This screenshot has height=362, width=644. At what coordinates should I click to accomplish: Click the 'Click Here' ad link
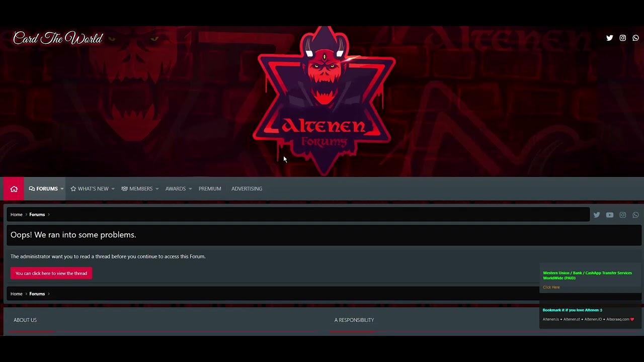[x=551, y=288]
